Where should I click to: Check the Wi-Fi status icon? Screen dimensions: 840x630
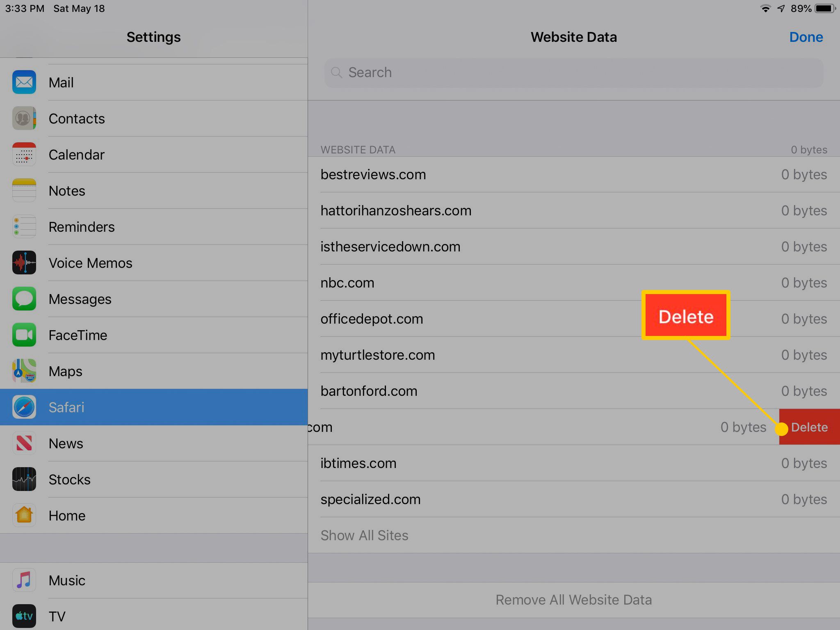click(x=765, y=9)
